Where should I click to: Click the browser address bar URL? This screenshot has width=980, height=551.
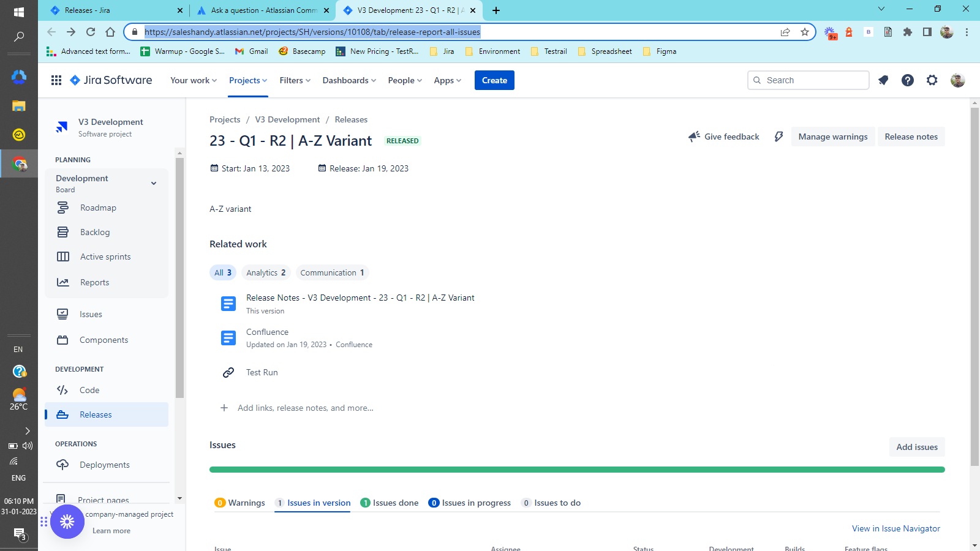point(312,32)
